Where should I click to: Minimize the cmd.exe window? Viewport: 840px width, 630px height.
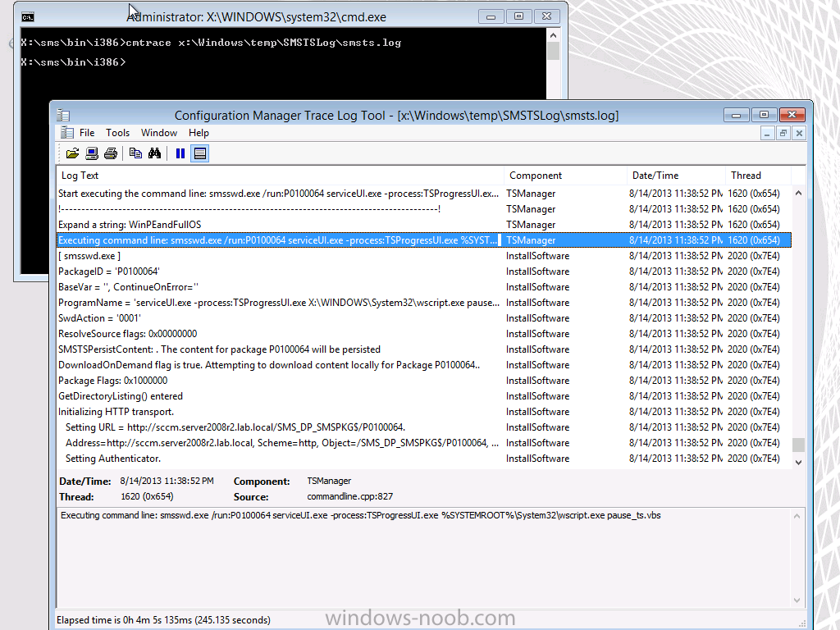491,16
